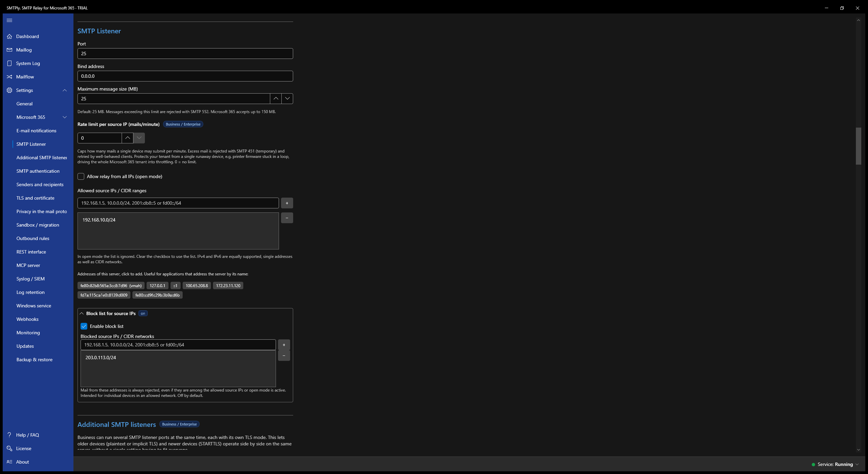868x474 pixels.
Task: Click the green service status dot
Action: tap(813, 464)
